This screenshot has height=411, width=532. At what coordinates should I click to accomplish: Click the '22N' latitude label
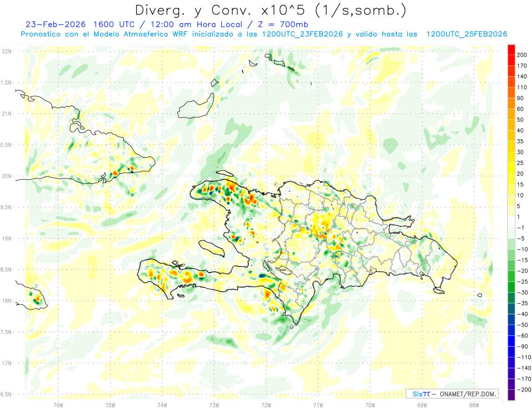[7, 51]
